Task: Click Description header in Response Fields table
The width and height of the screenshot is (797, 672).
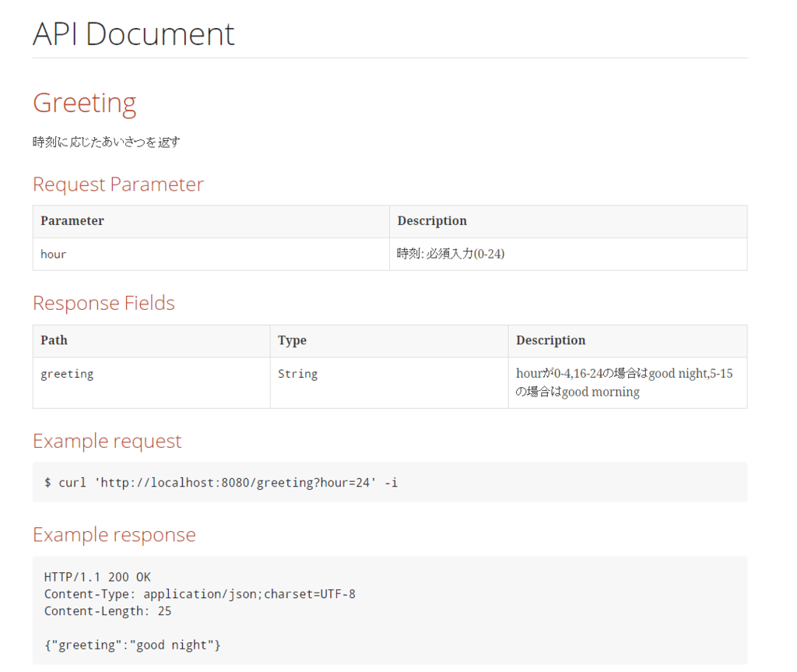Action: tap(550, 340)
